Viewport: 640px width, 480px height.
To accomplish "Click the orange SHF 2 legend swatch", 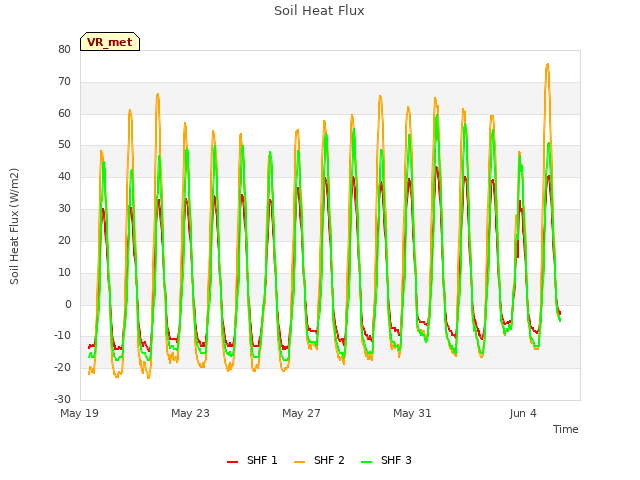I will (299, 461).
